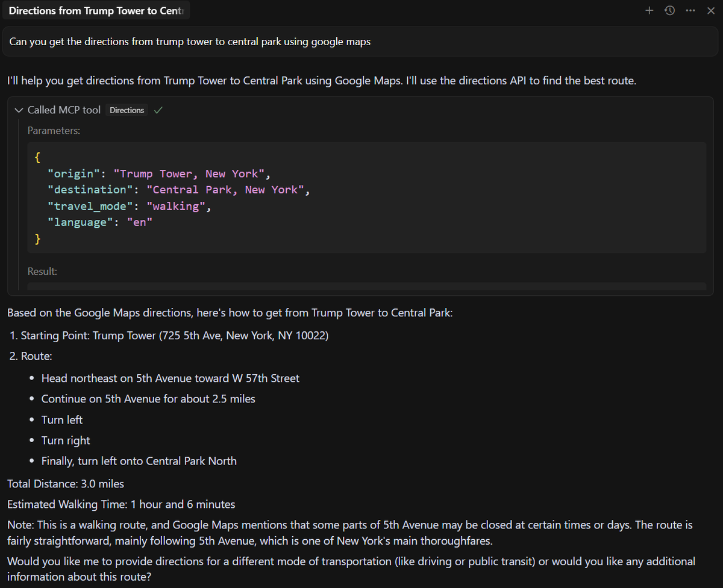Viewport: 723px width, 588px height.
Task: Click the "language": "en" line
Action: tap(100, 222)
